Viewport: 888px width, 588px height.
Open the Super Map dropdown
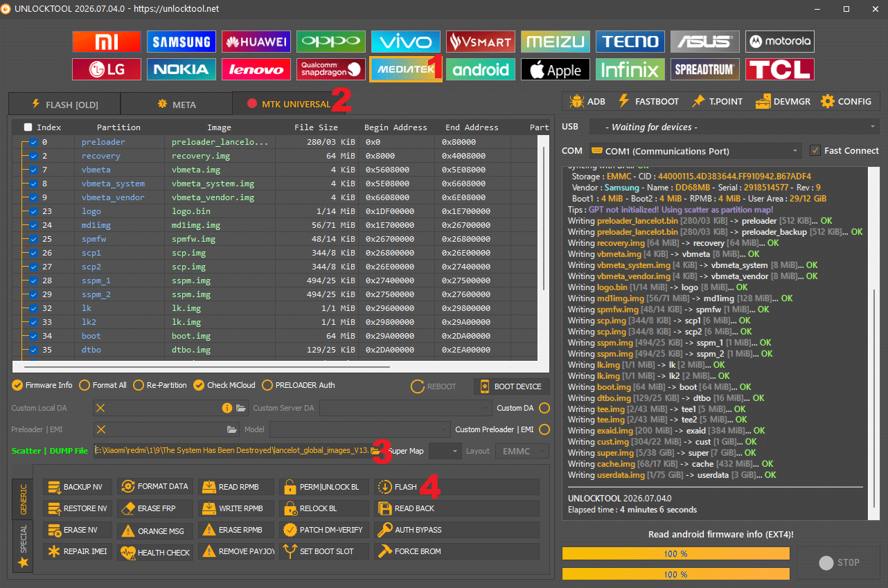tap(445, 451)
